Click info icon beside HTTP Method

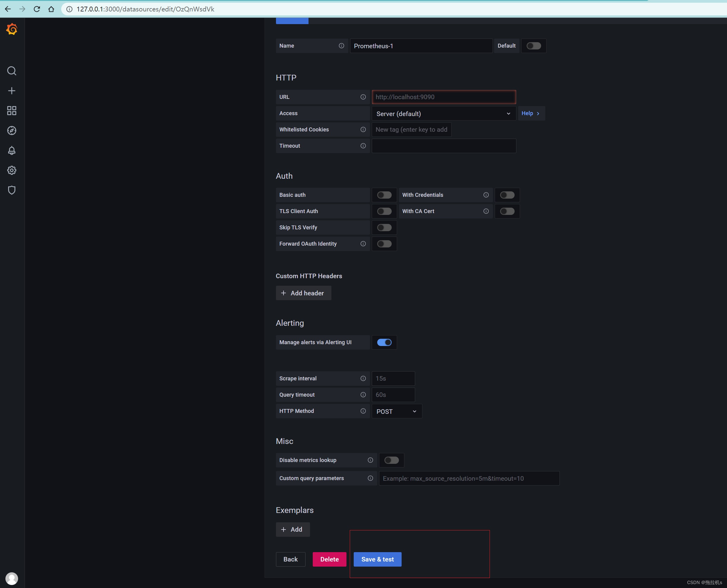(x=363, y=411)
